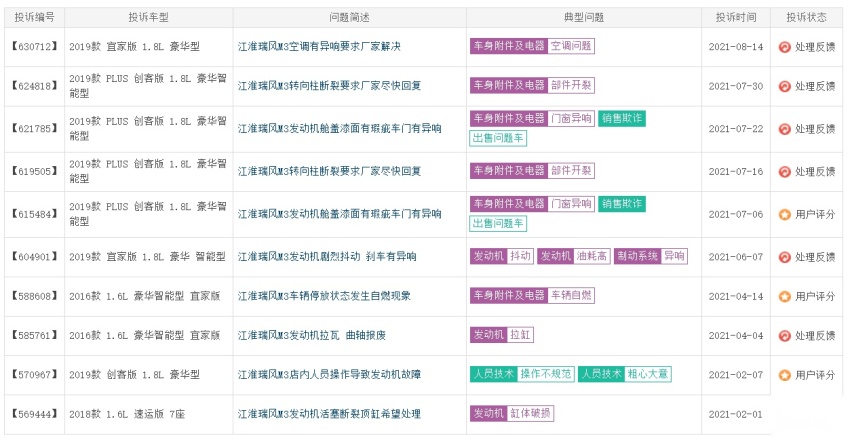Click model 2018款 1.6L 速运版 7座
Viewport: 852px width, 442px height.
(127, 414)
